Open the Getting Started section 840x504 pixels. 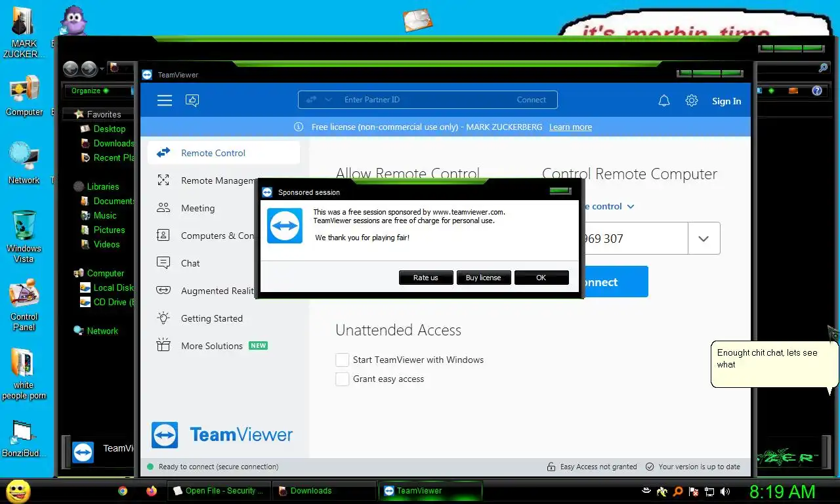pos(211,318)
